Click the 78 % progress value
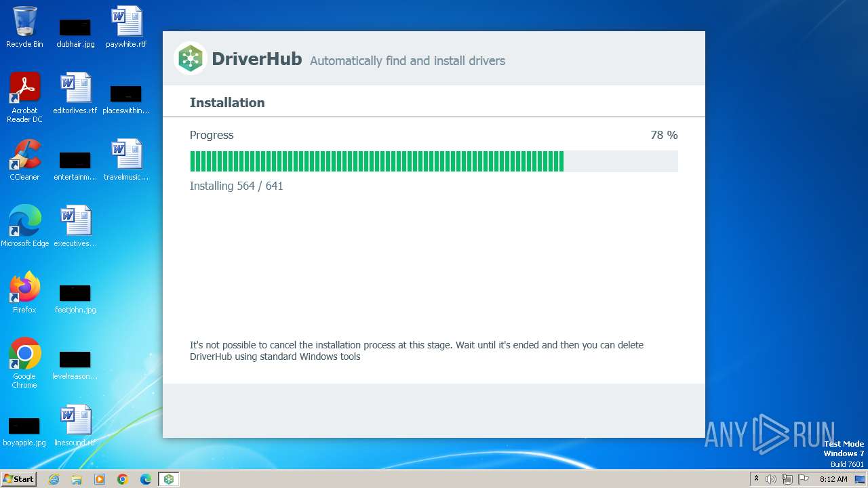Image resolution: width=868 pixels, height=488 pixels. (x=664, y=135)
